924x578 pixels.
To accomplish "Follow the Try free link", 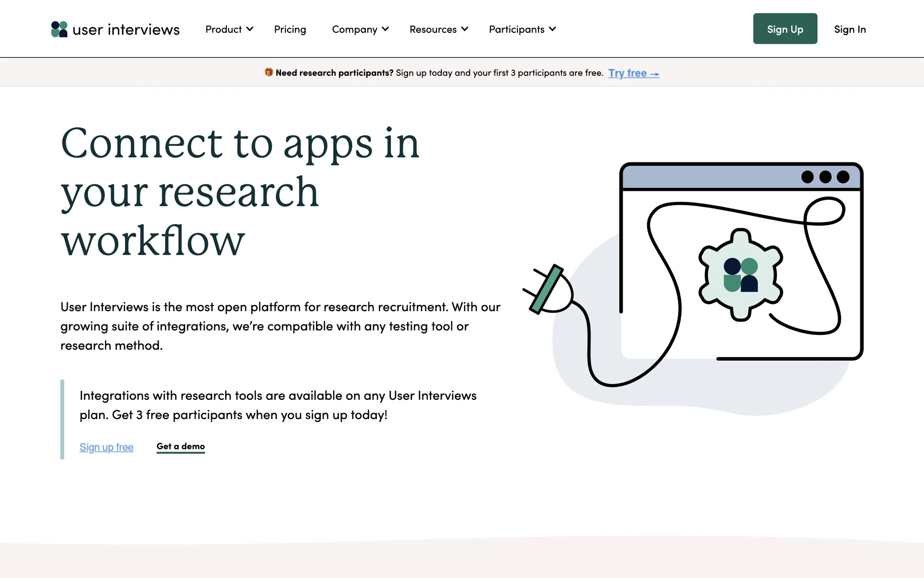I will (x=627, y=73).
